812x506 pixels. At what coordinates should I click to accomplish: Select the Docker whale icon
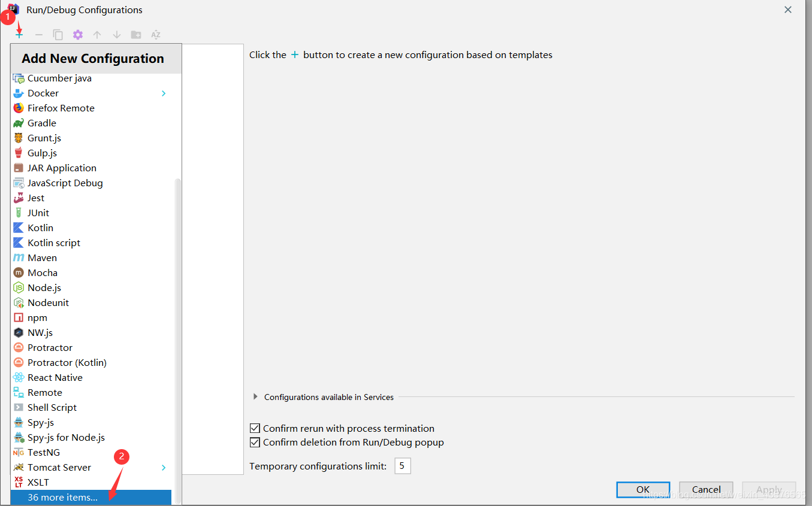[x=19, y=93]
